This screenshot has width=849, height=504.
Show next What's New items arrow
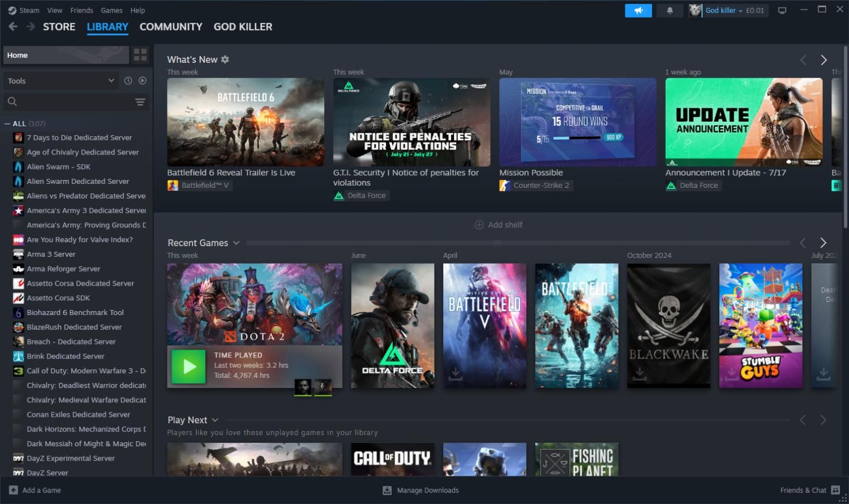coord(824,60)
